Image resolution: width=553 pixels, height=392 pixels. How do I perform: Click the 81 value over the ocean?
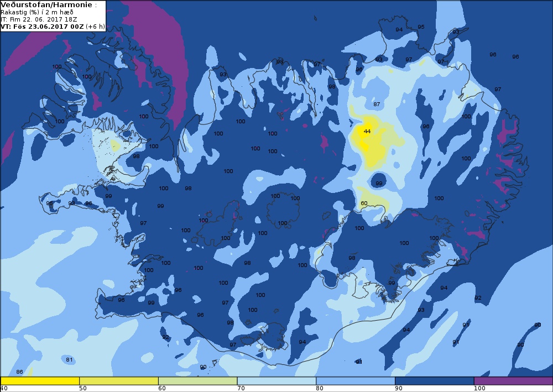coord(69,359)
